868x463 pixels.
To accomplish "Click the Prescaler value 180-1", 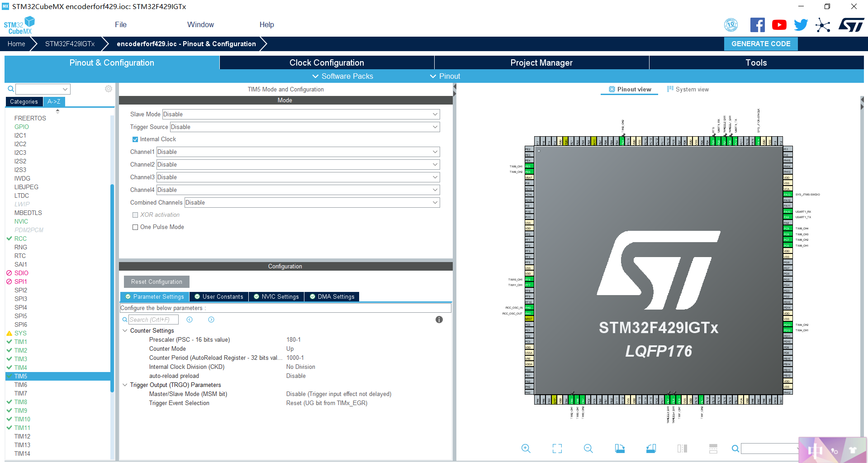I will tap(294, 340).
